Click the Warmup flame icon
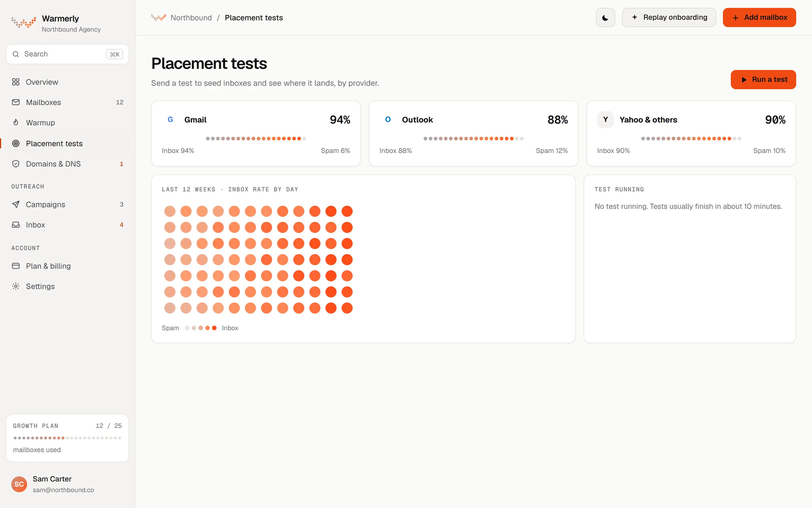The height and width of the screenshot is (508, 812). pyautogui.click(x=16, y=122)
